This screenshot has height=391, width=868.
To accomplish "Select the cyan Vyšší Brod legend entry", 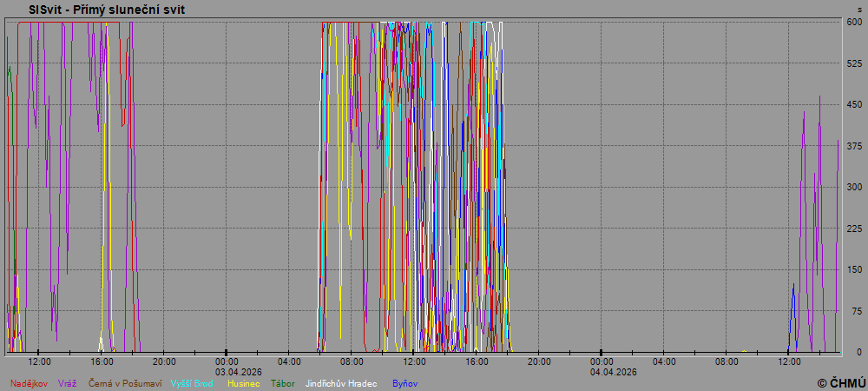I will tap(192, 383).
